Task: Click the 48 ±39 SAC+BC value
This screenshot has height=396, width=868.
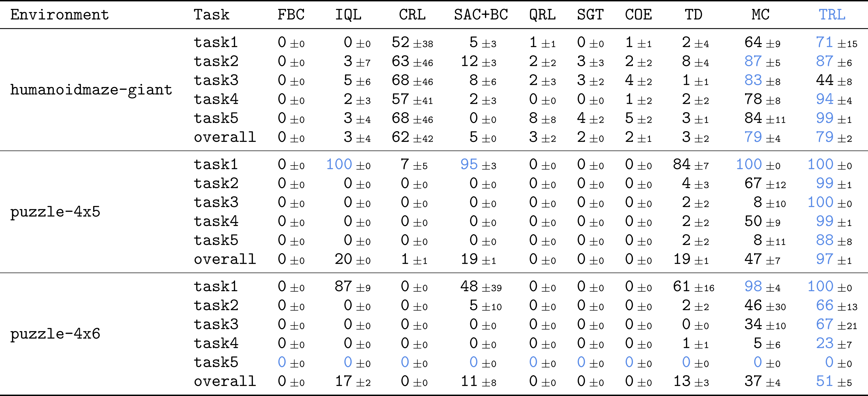Action: (481, 287)
